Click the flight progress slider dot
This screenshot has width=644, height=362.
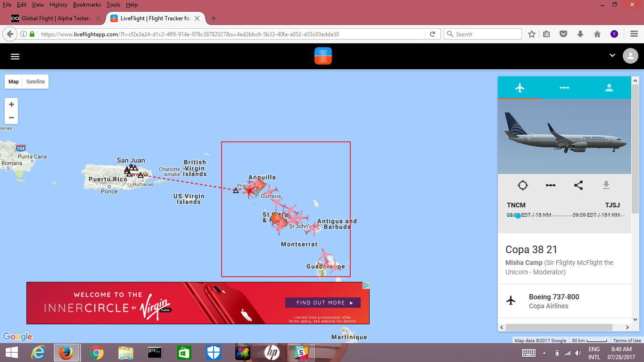(x=518, y=215)
